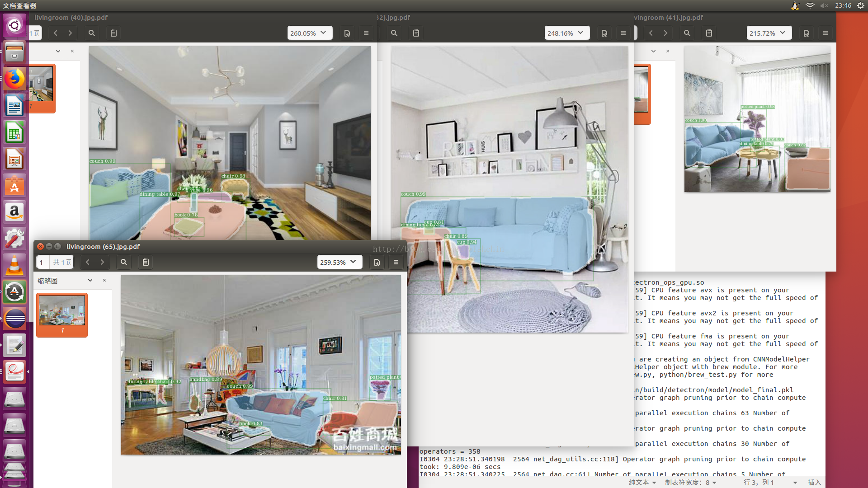Image resolution: width=868 pixels, height=488 pixels.
Task: Open Files manager from the dock
Action: point(14,52)
